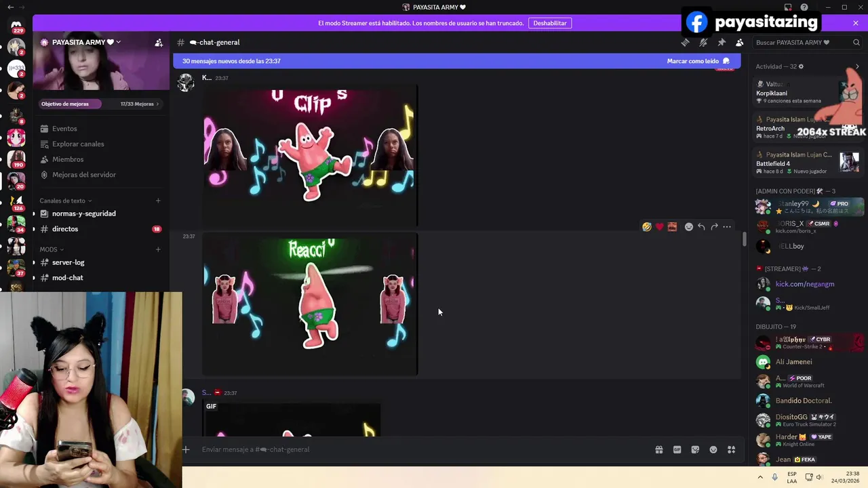Viewport: 868px width, 488px height.
Task: Collapse the Canales de texto category
Action: pyautogui.click(x=65, y=201)
